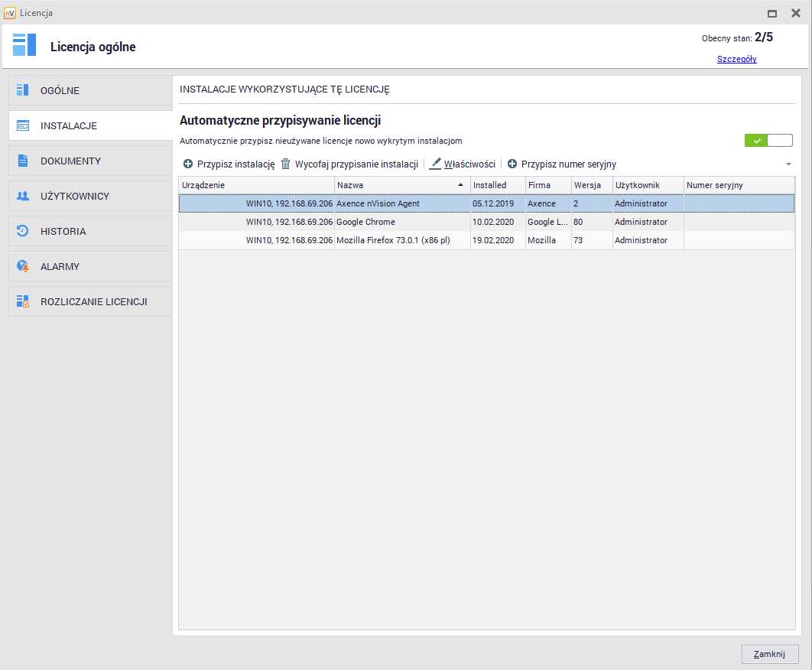This screenshot has height=670, width=812.
Task: Click the Użytkownicy people icon
Action: 23,196
